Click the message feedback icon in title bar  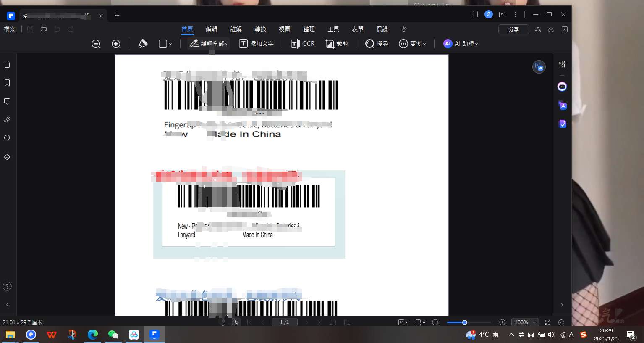(x=502, y=14)
